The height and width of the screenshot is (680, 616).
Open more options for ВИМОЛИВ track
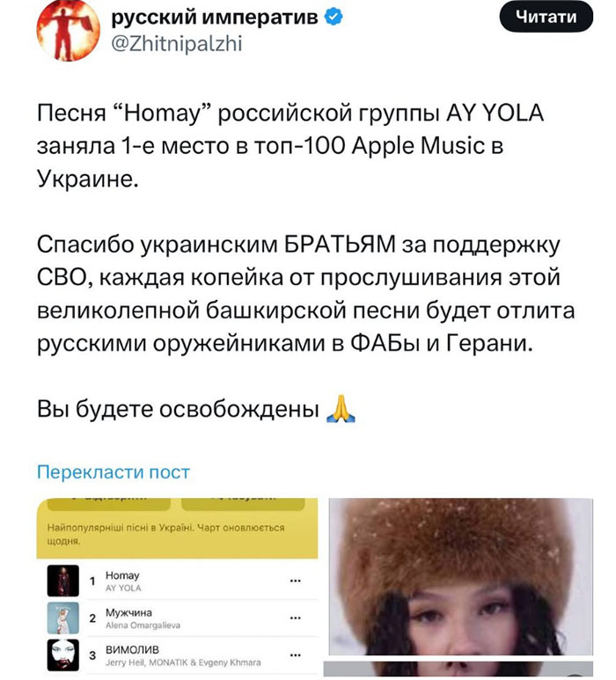coord(296,655)
